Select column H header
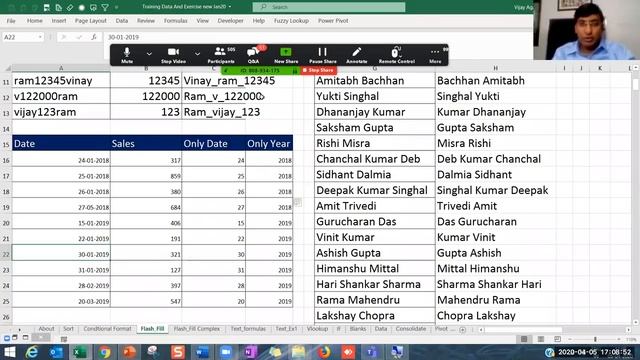 (x=496, y=68)
